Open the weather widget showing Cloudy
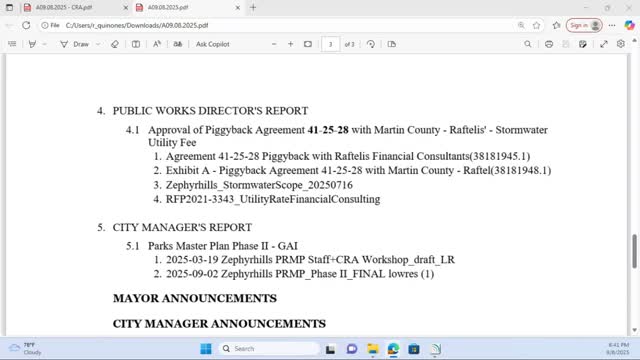This screenshot has width=640, height=360. tap(25, 349)
